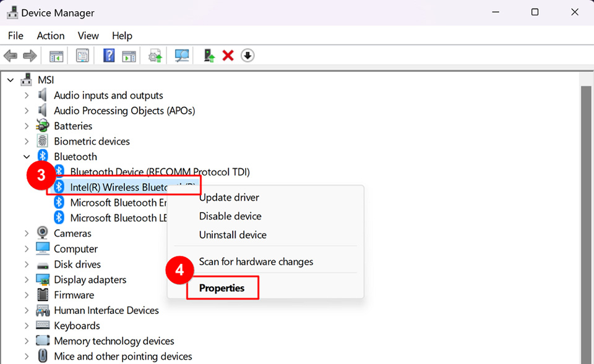Expand Audio Processing Objects (APOs) chevron

[27, 111]
